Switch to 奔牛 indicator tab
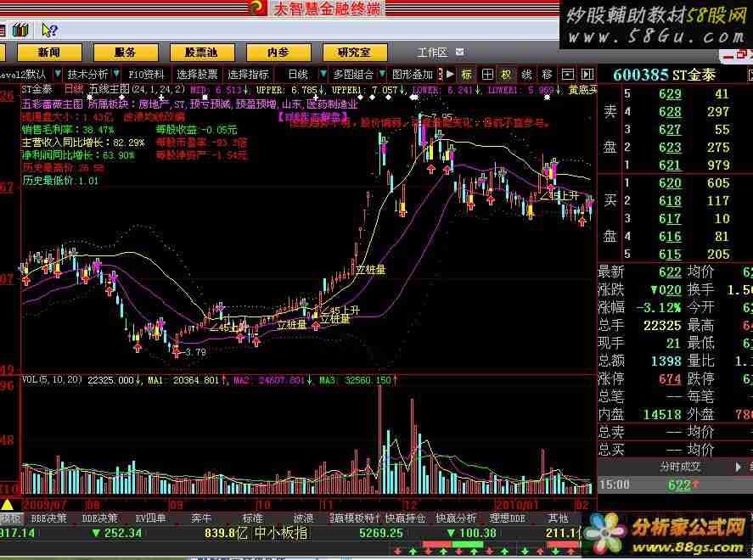This screenshot has height=560, width=753. [201, 518]
